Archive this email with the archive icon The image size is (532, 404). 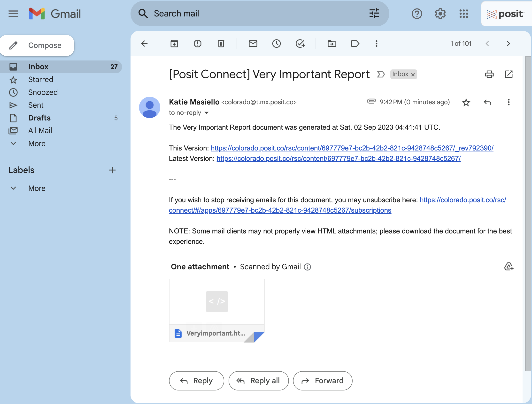click(x=174, y=44)
